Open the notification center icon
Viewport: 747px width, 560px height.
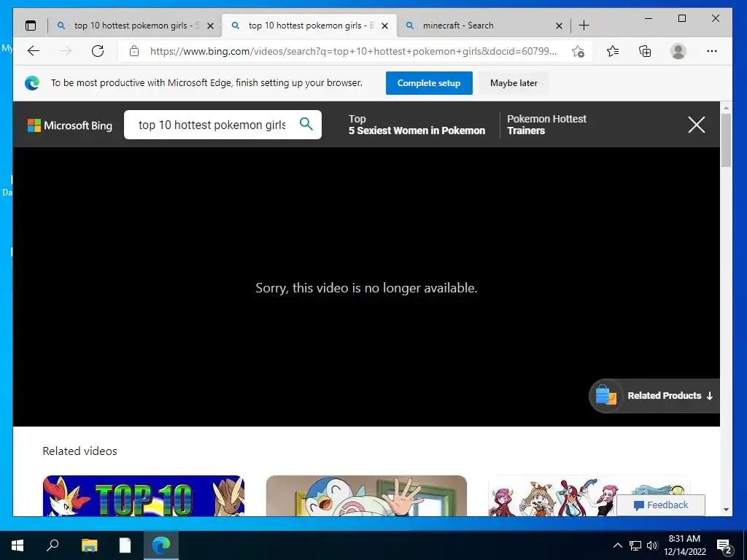(x=724, y=545)
